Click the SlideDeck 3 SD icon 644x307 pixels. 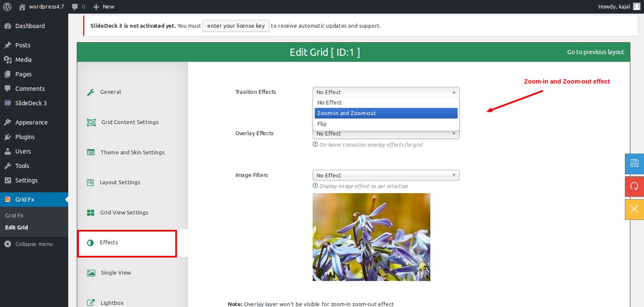tap(8, 103)
